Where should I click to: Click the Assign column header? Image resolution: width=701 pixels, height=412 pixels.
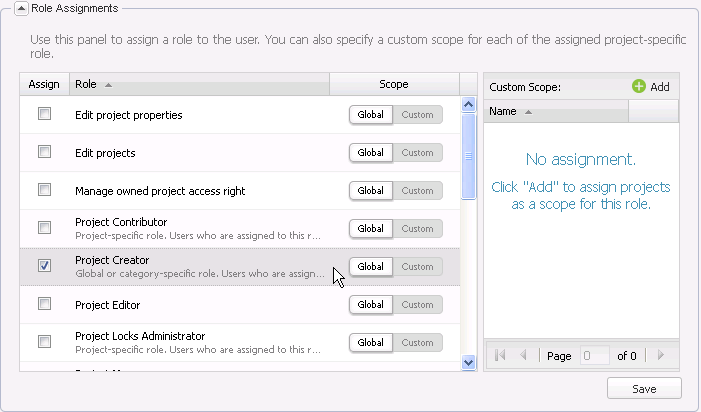coord(44,84)
